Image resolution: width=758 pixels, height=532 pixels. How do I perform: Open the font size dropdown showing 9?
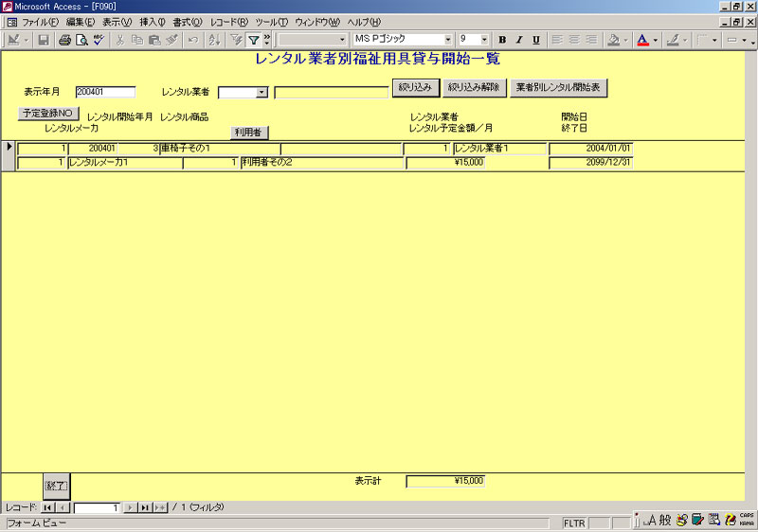point(484,40)
